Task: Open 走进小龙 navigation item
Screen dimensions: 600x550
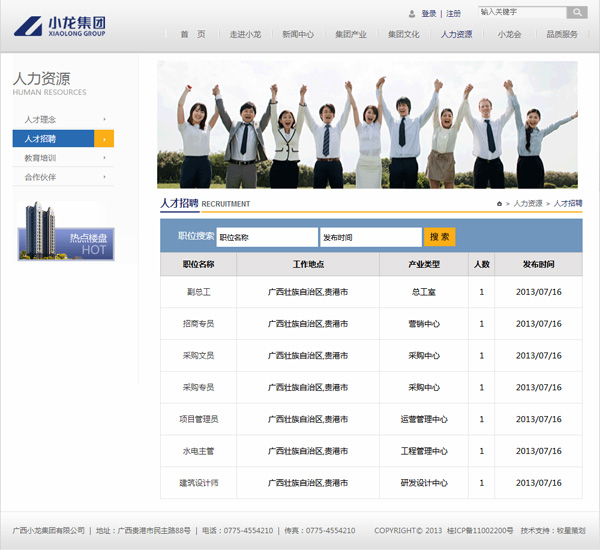Action: (245, 34)
